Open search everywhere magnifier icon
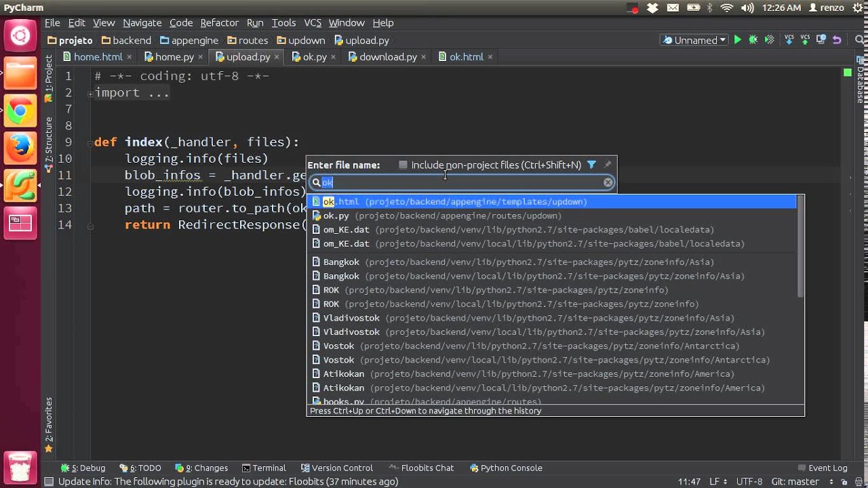Viewport: 868px width, 488px height. [x=858, y=40]
